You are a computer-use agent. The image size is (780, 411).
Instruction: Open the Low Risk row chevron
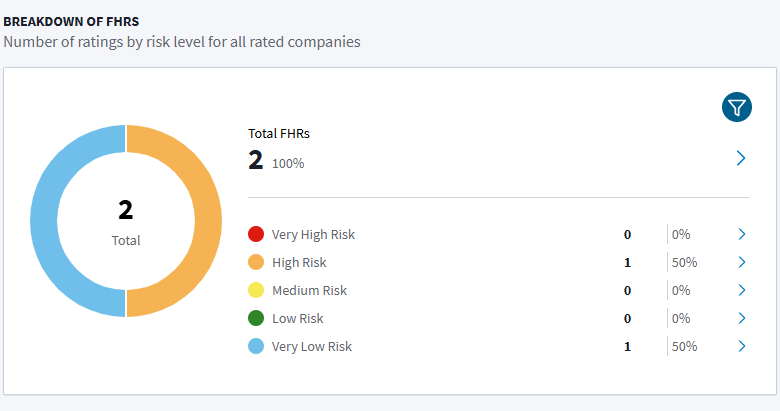click(741, 318)
